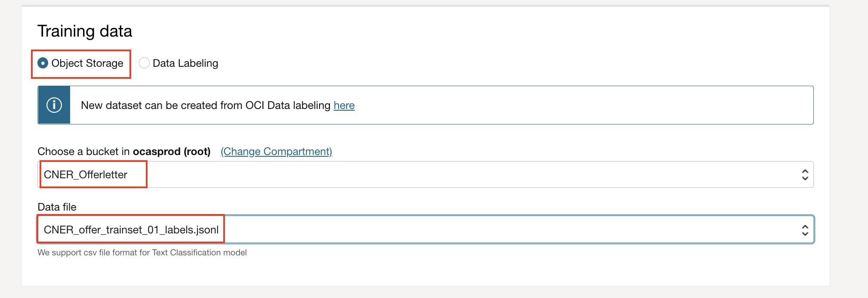Select the CNER_offer_trainset_01_labels.jsonl file value

tap(131, 230)
